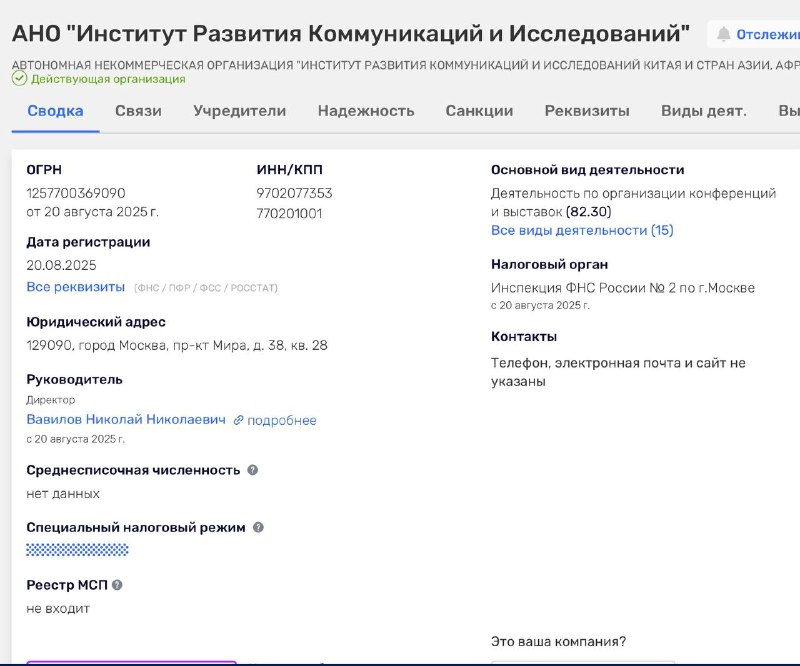Click the ОГРН number 1257700369090
800x666 pixels.
click(x=76, y=193)
